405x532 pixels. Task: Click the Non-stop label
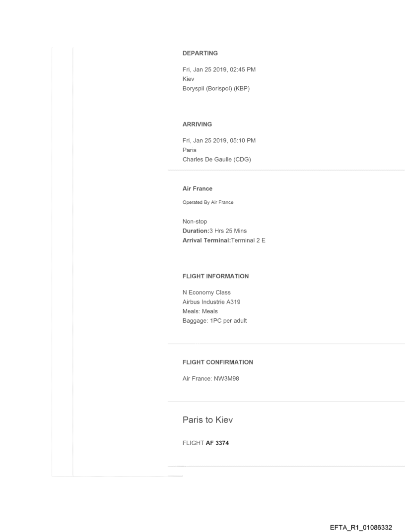(x=195, y=222)
